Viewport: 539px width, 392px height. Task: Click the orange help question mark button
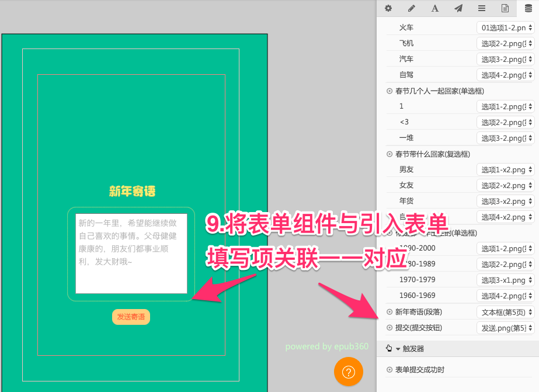pos(349,372)
